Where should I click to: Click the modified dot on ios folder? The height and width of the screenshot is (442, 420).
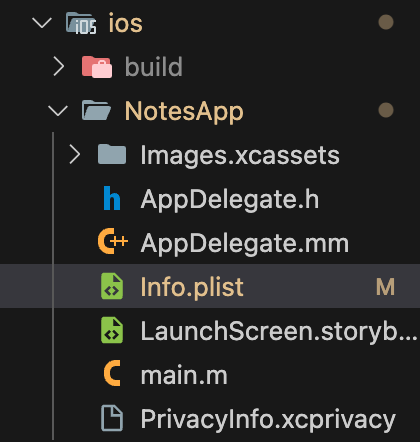tap(386, 22)
